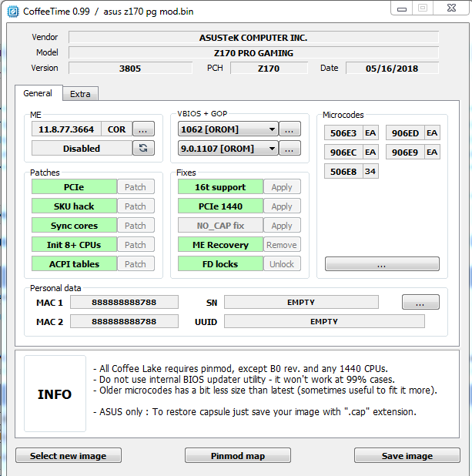This screenshot has height=476, width=472.
Task: Click the ME version 11.8.77.3664 field
Action: point(66,129)
